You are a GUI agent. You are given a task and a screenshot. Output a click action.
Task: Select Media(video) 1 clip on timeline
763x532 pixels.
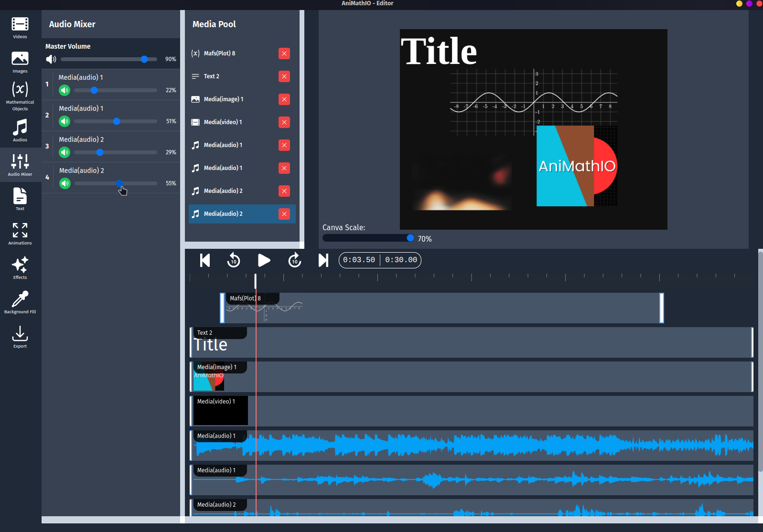tap(472, 411)
